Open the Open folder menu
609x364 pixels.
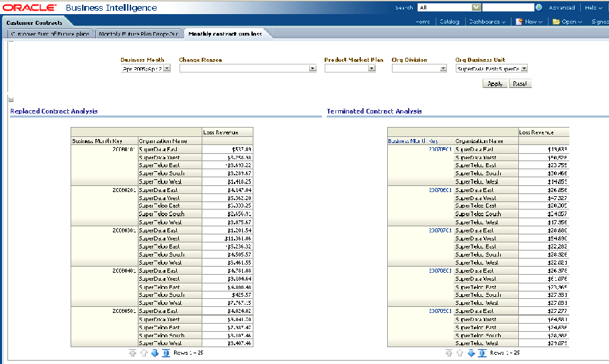tap(567, 21)
